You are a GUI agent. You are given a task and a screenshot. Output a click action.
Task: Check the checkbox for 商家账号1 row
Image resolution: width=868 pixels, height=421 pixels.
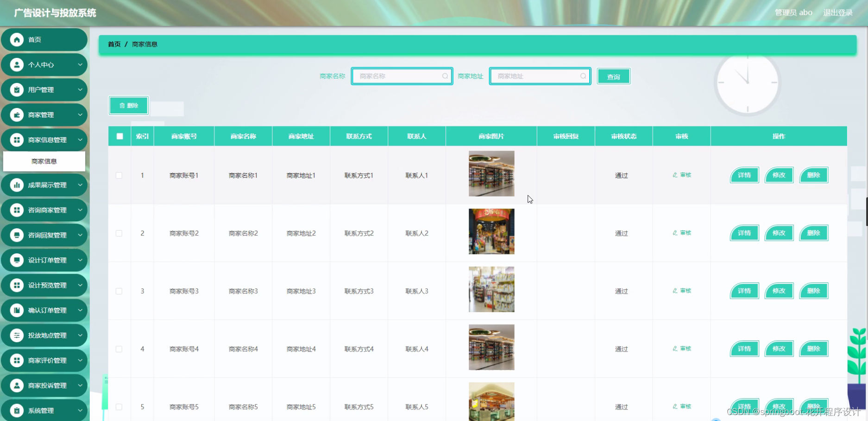pos(119,175)
